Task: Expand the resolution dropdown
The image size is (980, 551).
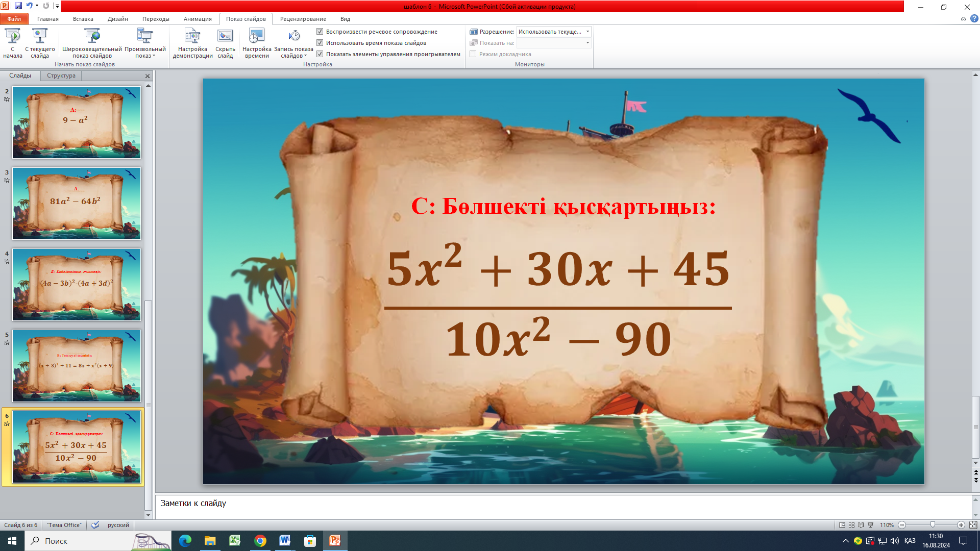Action: (587, 32)
